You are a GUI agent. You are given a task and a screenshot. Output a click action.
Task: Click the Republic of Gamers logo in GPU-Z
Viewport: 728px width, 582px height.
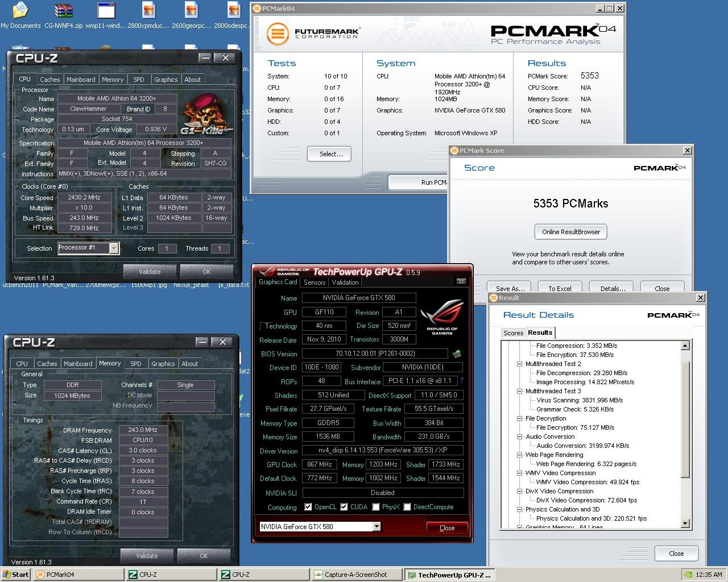[442, 317]
